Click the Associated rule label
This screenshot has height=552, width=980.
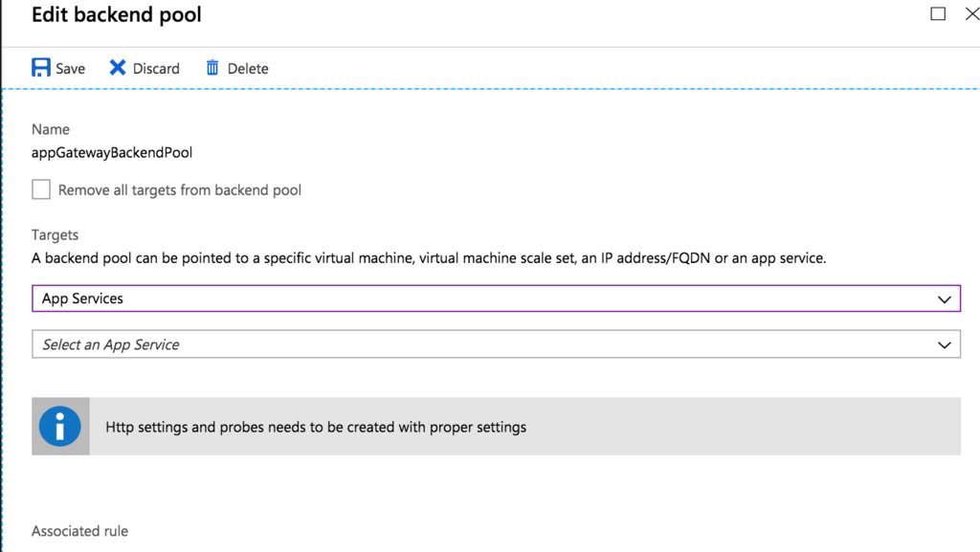pos(80,531)
